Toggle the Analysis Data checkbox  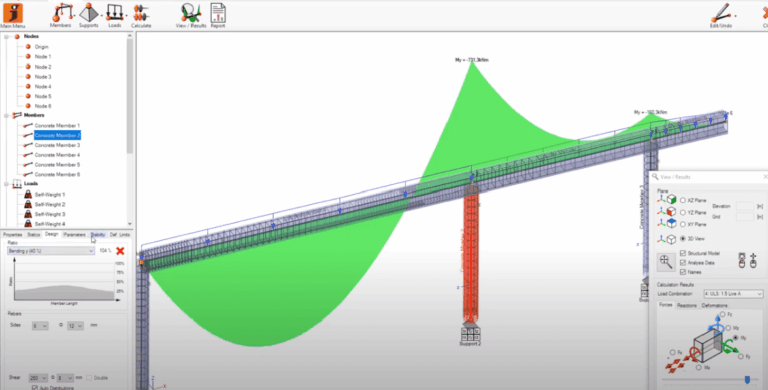click(x=683, y=263)
